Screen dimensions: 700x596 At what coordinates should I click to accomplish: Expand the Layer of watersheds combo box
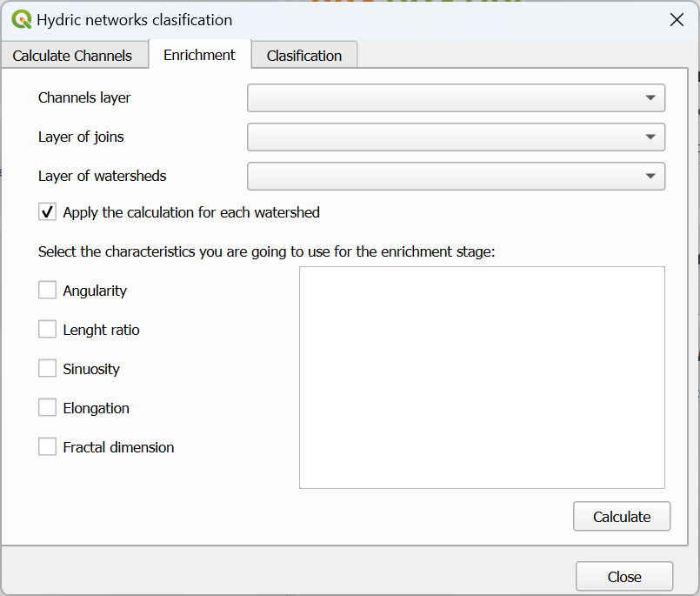pyautogui.click(x=457, y=176)
